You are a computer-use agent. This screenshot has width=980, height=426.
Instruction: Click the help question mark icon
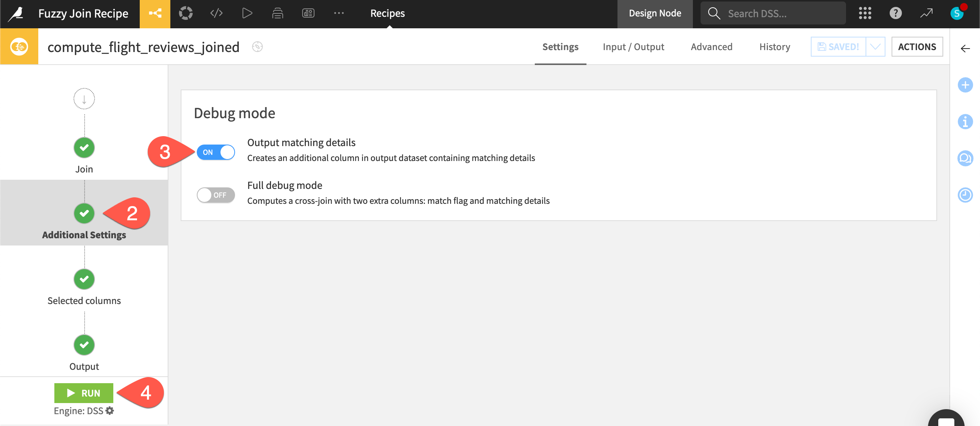click(x=895, y=14)
